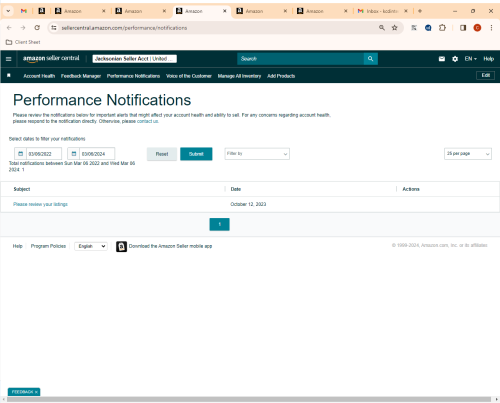Open the start date calendar icon
The image size is (500, 403).
(x=20, y=154)
